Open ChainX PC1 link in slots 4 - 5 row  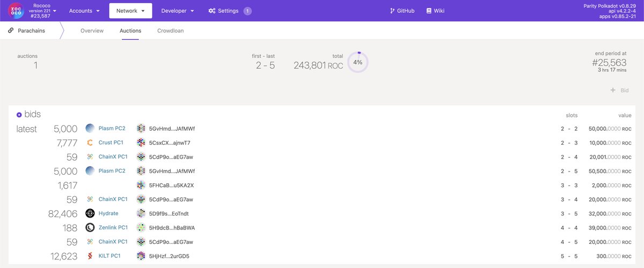coord(113,242)
